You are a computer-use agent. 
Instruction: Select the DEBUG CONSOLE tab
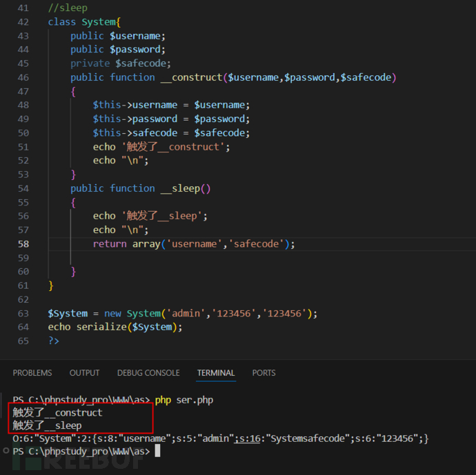(148, 373)
